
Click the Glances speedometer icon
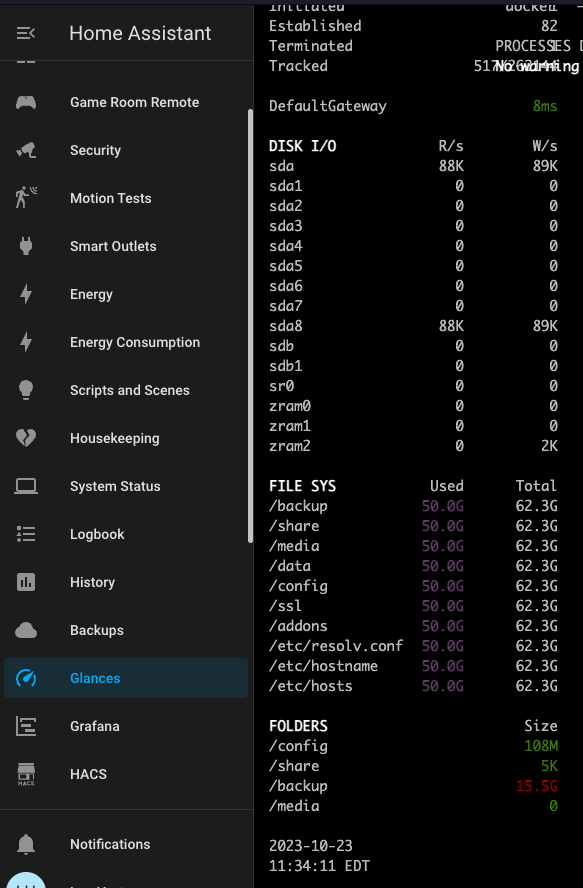tap(25, 678)
